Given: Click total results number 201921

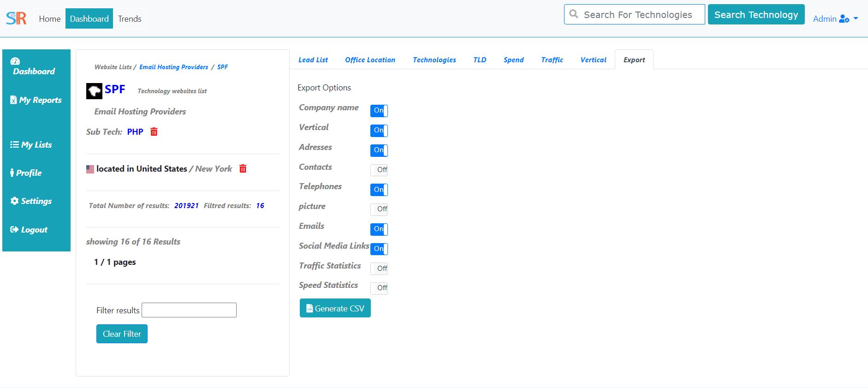Looking at the screenshot, I should [x=186, y=206].
